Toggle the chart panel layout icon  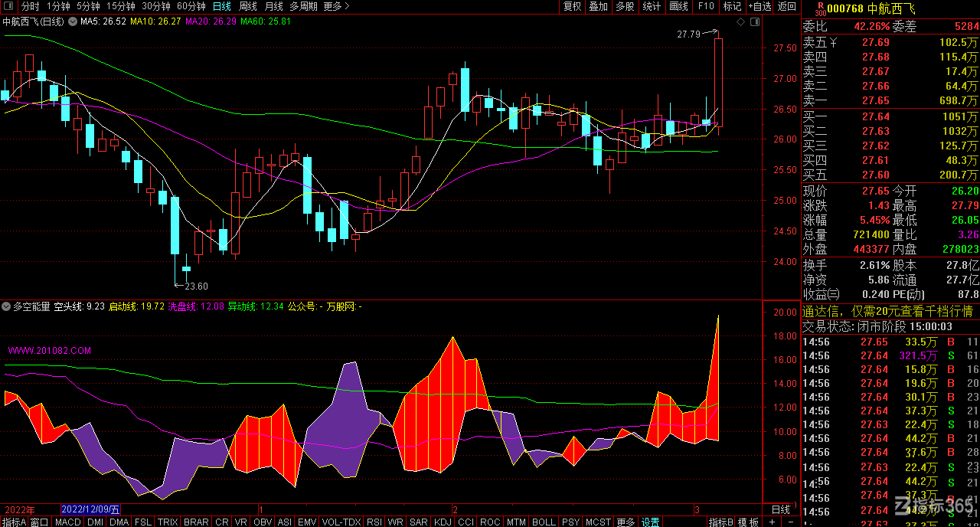pos(755,22)
